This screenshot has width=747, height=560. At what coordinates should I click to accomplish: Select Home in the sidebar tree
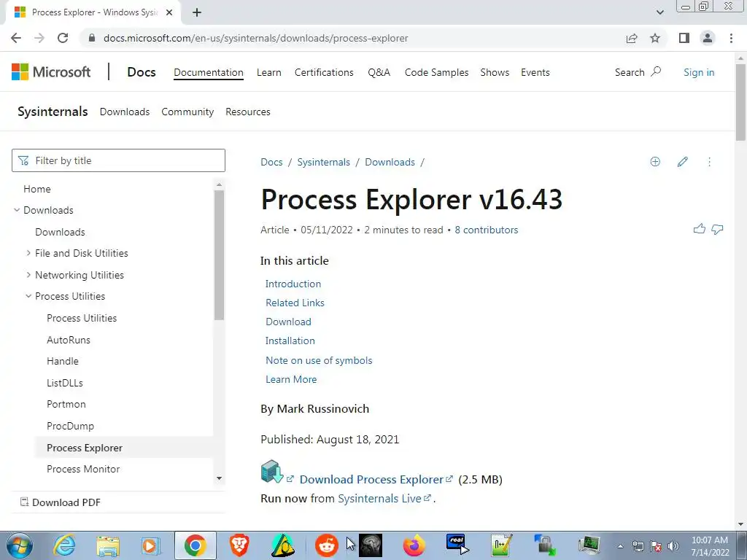[x=36, y=189]
